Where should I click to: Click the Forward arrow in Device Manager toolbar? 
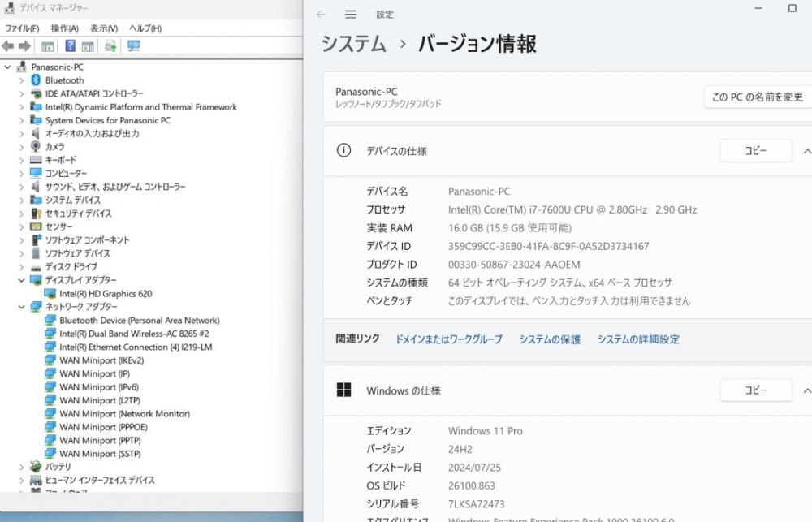[x=24, y=46]
